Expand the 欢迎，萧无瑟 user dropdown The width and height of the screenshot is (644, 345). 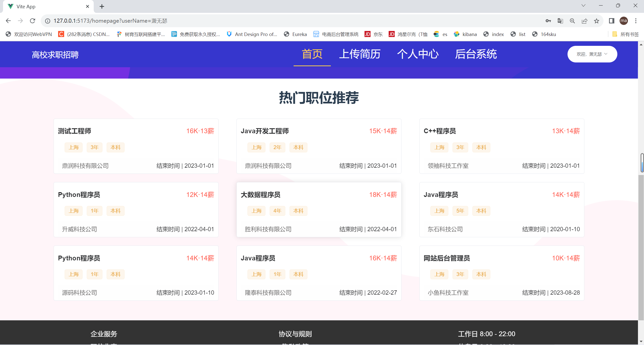click(592, 54)
